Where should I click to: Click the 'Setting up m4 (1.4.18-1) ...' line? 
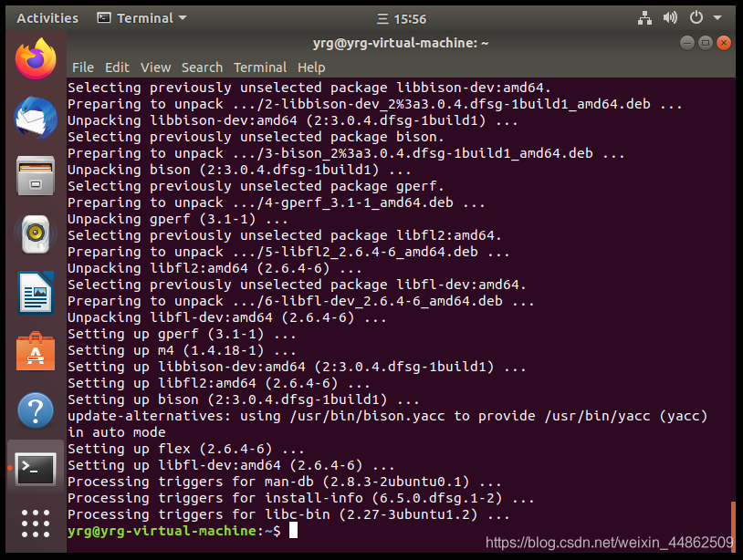pos(182,350)
